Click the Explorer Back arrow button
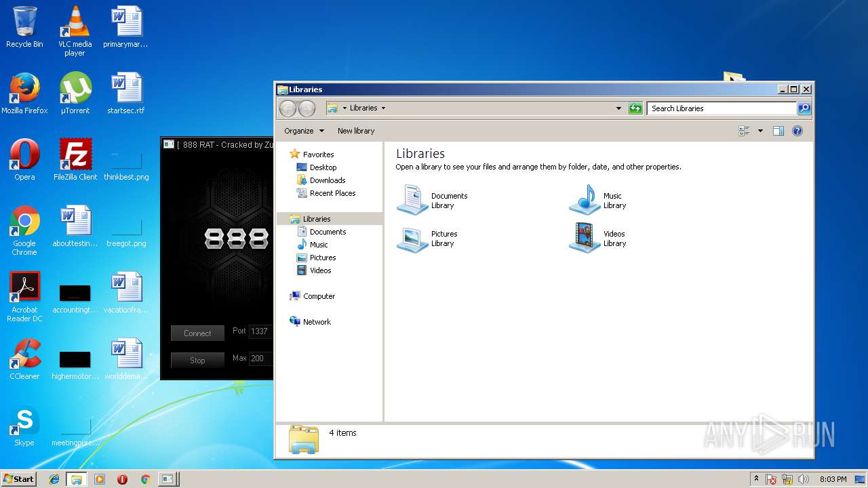 pyautogui.click(x=288, y=108)
